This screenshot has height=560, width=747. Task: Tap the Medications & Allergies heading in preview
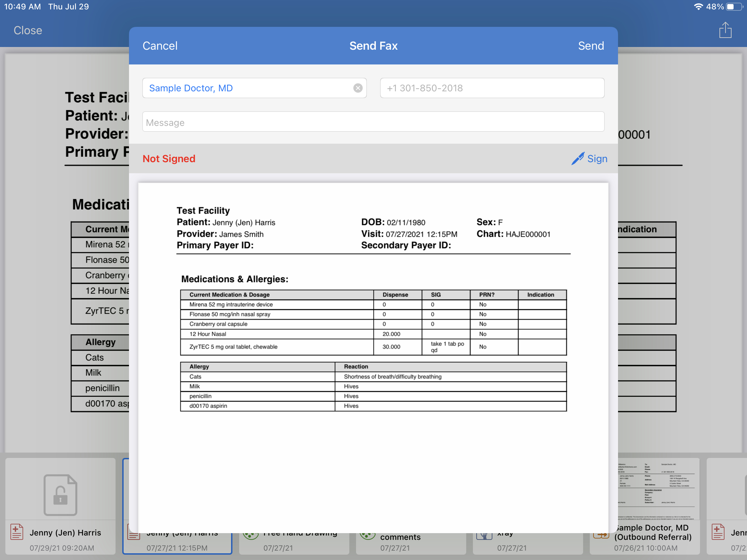click(235, 279)
